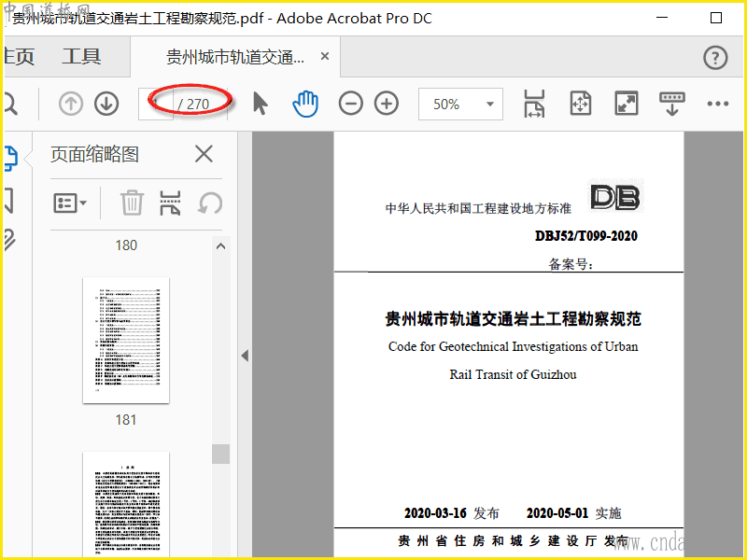Zoom in with the plus icon
The width and height of the screenshot is (747, 560).
click(x=387, y=104)
